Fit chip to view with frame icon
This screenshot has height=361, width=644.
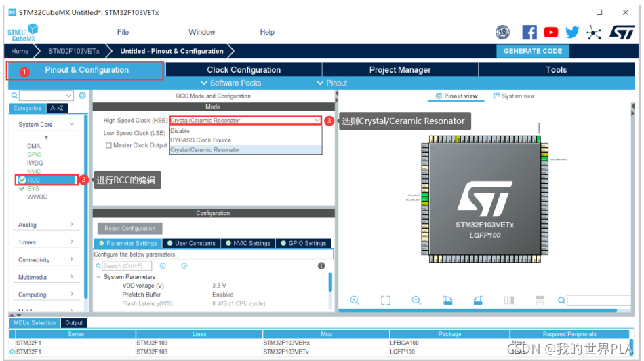[386, 300]
